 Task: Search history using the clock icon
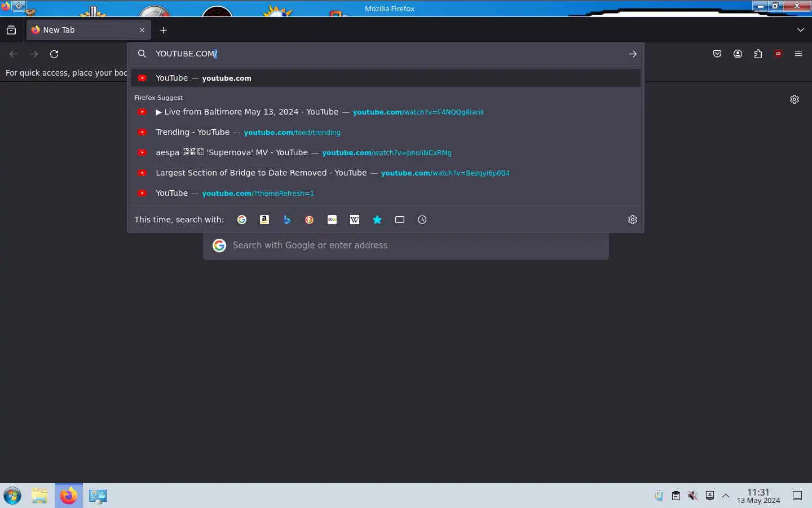tap(422, 220)
